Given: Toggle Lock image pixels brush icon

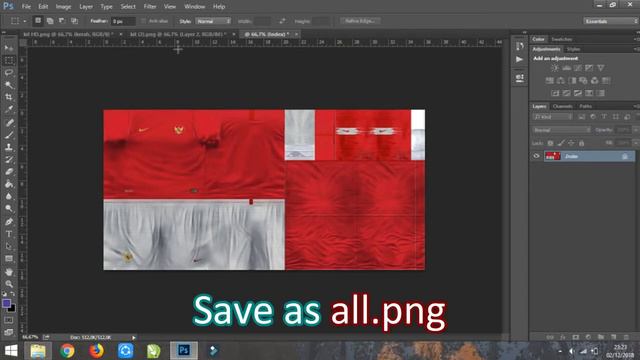Looking at the screenshot, I should point(561,143).
